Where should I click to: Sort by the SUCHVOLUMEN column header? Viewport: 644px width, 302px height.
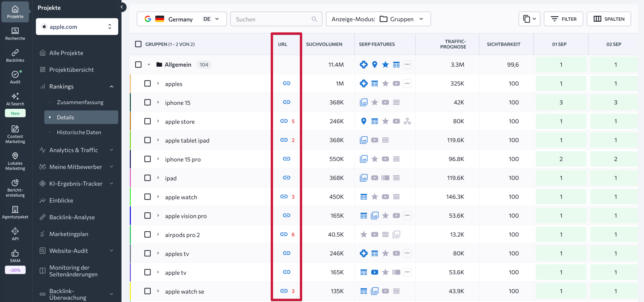click(x=324, y=44)
